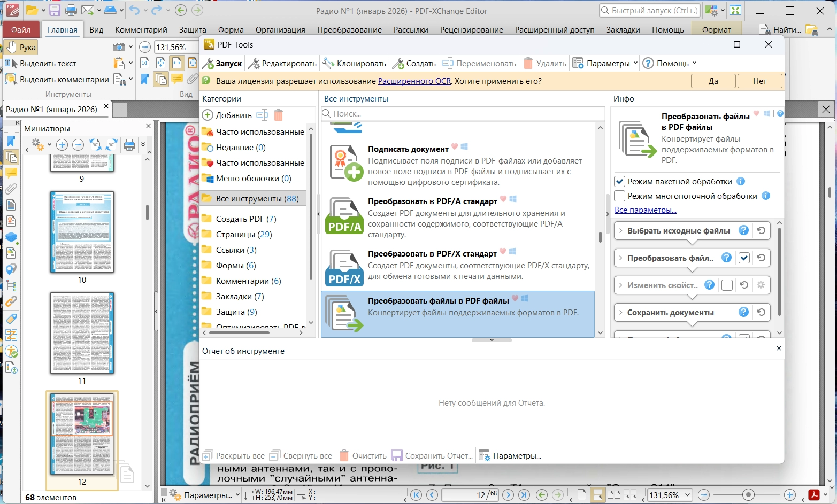Switch to the Вид ribbon tab
Image resolution: width=837 pixels, height=504 pixels.
coord(96,30)
